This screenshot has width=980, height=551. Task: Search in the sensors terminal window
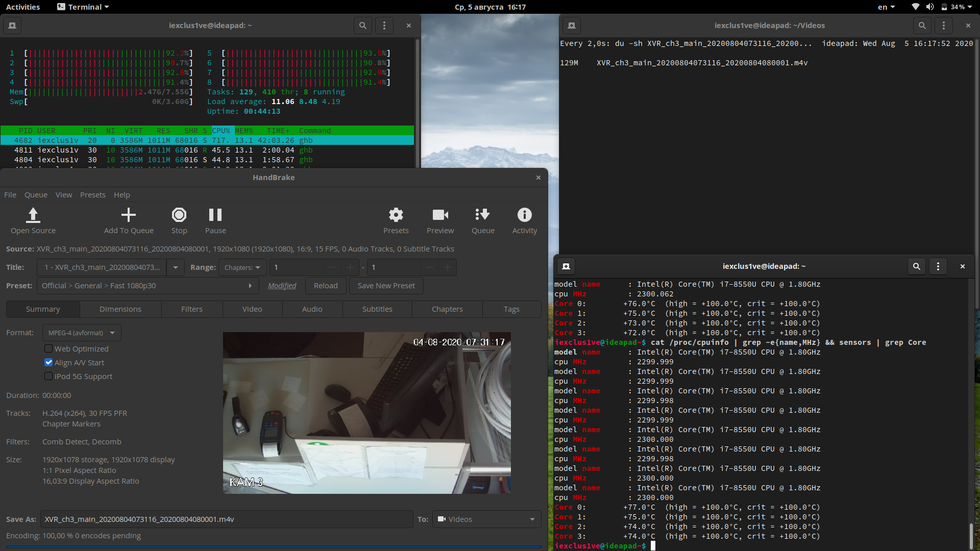click(x=917, y=266)
